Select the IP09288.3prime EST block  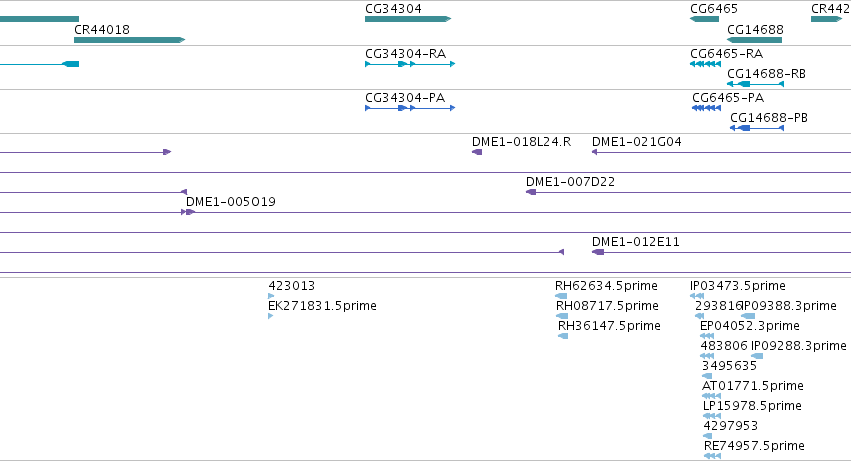[x=757, y=356]
